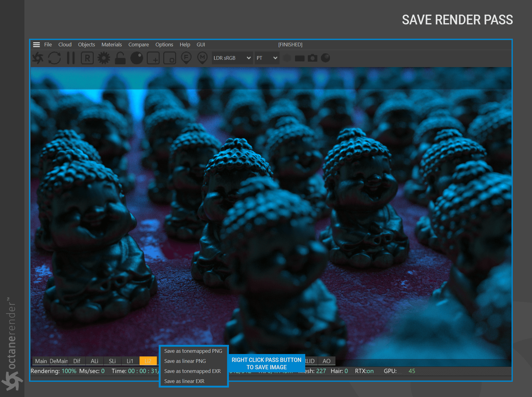Restart render with the circular arrows icon
The width and height of the screenshot is (532, 397).
click(54, 58)
